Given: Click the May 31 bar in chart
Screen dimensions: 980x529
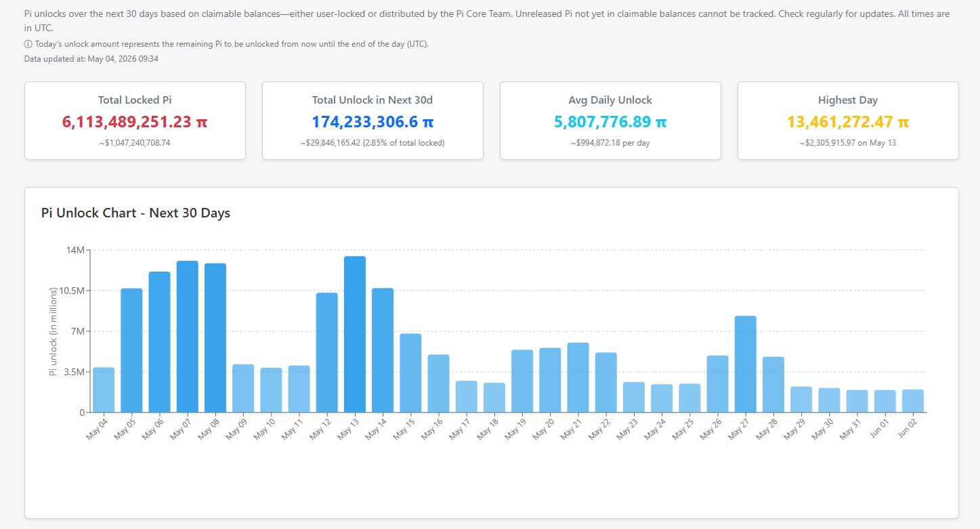Looking at the screenshot, I should click(x=857, y=401).
